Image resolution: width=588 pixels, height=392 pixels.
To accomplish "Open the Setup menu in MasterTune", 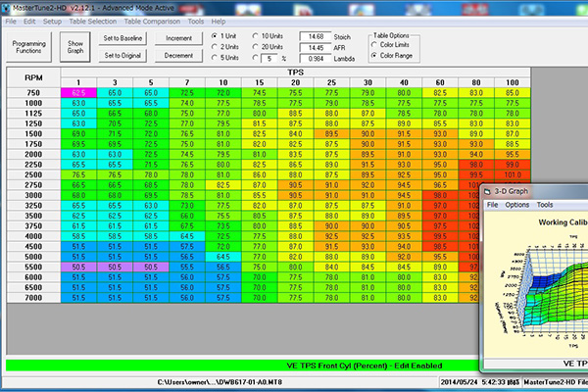I will coord(52,20).
